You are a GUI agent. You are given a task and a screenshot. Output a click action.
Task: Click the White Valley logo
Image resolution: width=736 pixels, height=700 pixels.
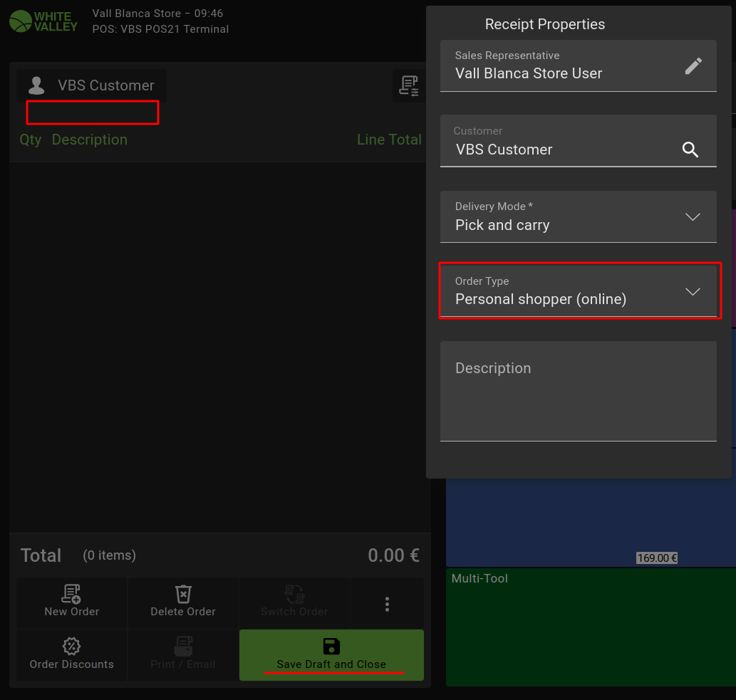click(x=43, y=21)
